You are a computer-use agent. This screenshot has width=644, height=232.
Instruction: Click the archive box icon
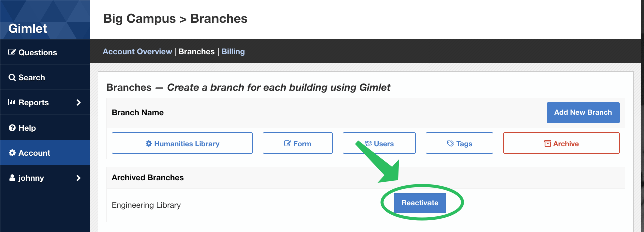tap(547, 143)
